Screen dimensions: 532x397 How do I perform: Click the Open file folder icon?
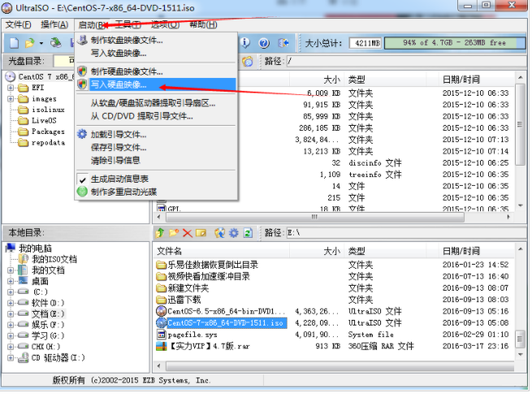(29, 43)
